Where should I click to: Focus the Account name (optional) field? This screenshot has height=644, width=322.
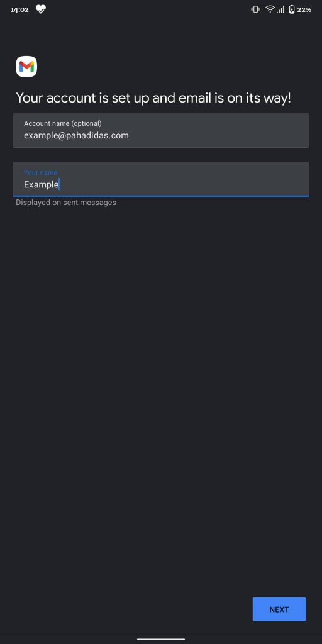click(x=161, y=130)
